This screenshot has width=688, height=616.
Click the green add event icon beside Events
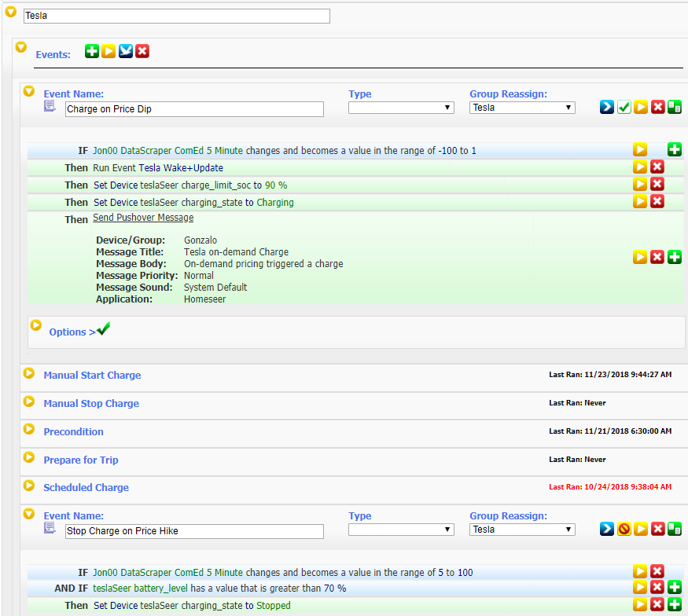(x=92, y=51)
